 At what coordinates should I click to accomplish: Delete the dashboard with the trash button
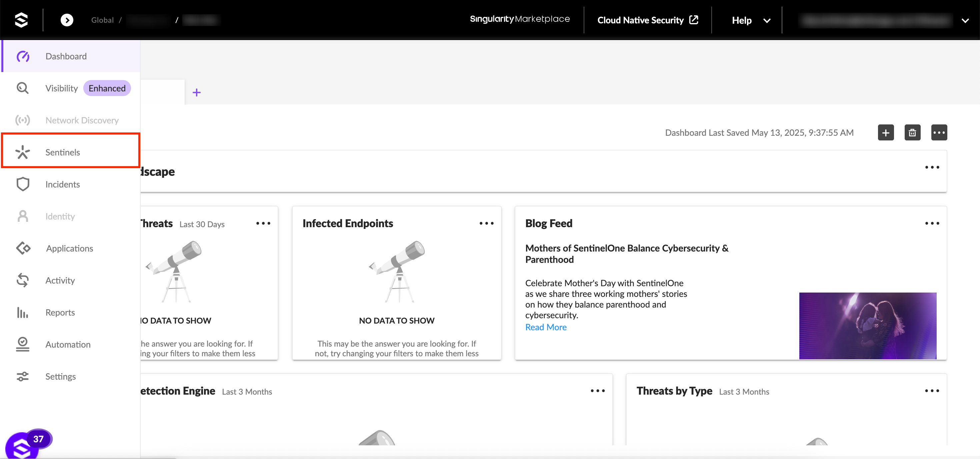click(912, 132)
